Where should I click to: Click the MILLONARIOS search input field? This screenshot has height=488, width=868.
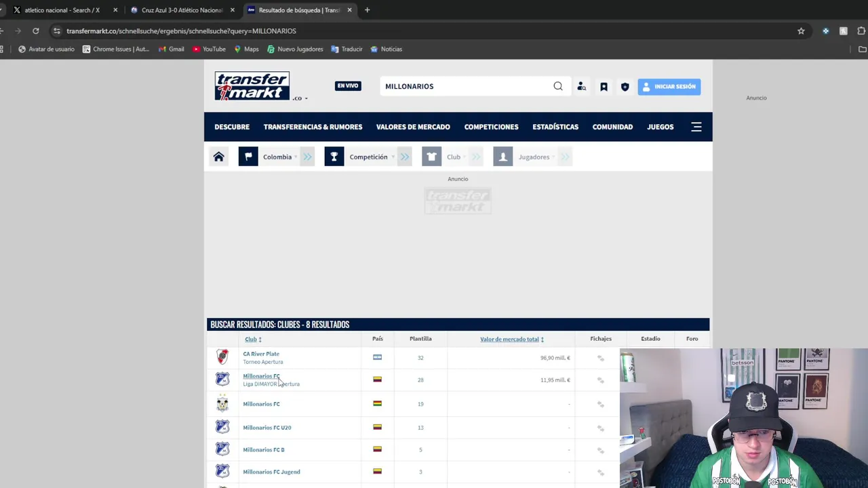pyautogui.click(x=467, y=86)
